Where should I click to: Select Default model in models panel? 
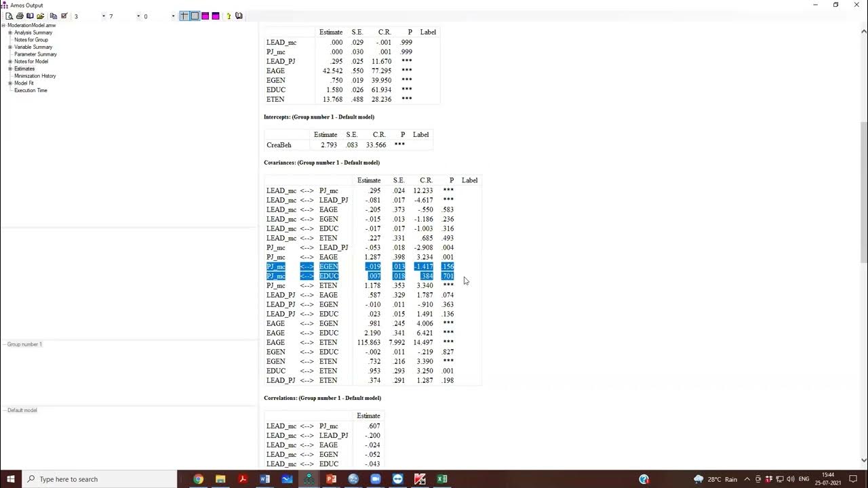[22, 410]
